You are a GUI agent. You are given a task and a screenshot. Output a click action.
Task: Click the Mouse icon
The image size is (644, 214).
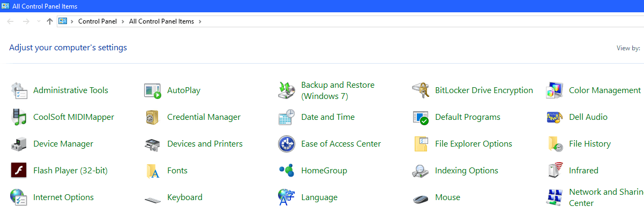tap(421, 198)
